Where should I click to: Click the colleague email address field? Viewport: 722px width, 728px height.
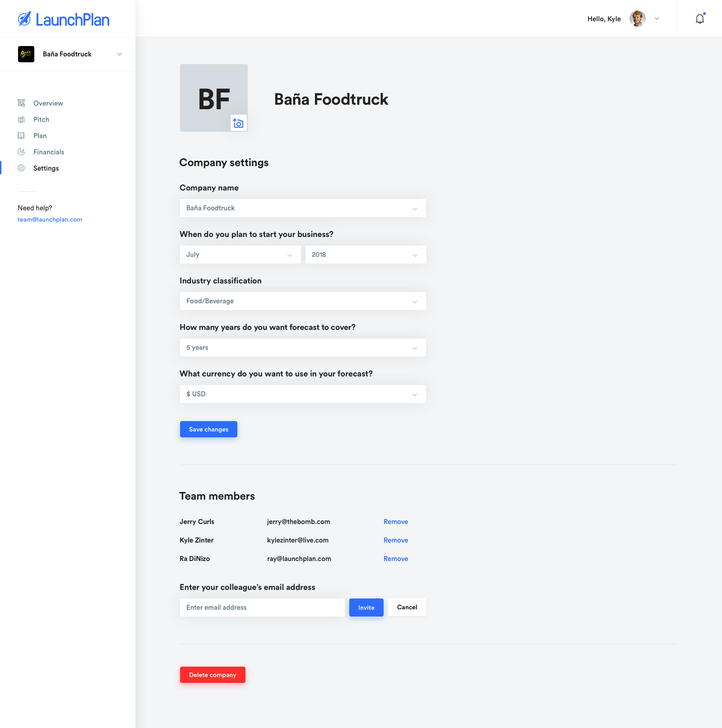tap(262, 607)
